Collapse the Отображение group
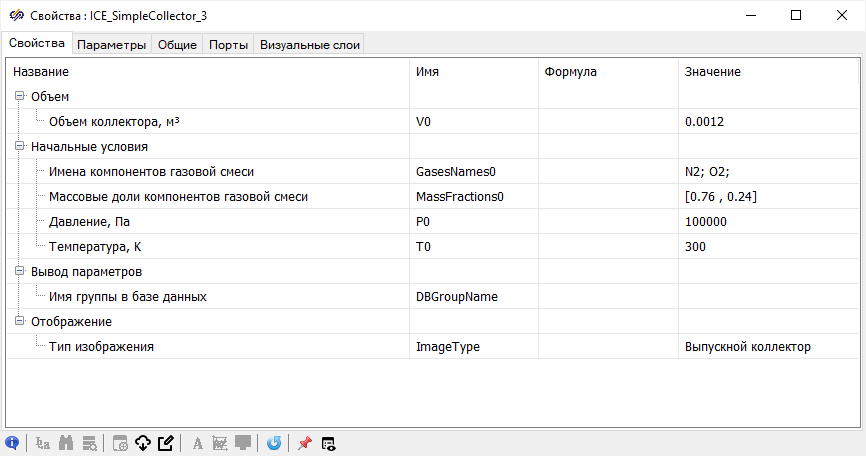The height and width of the screenshot is (456, 866). [x=19, y=321]
